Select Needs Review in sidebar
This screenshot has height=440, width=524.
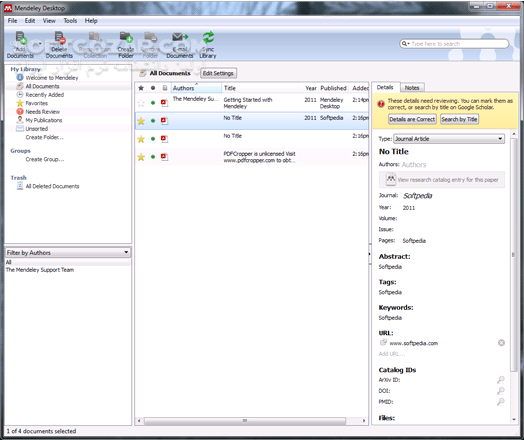coord(42,112)
